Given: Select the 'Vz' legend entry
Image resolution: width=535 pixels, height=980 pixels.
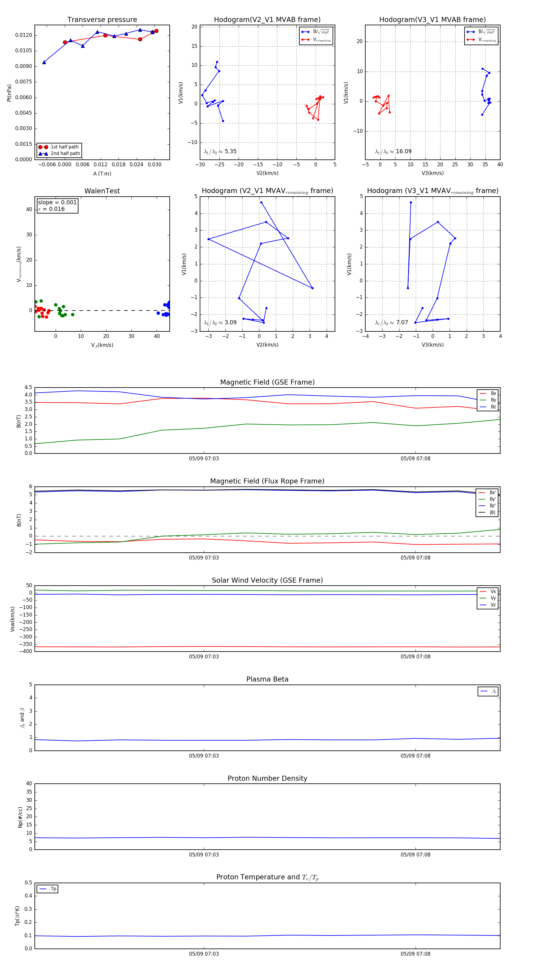Looking at the screenshot, I should tap(488, 605).
